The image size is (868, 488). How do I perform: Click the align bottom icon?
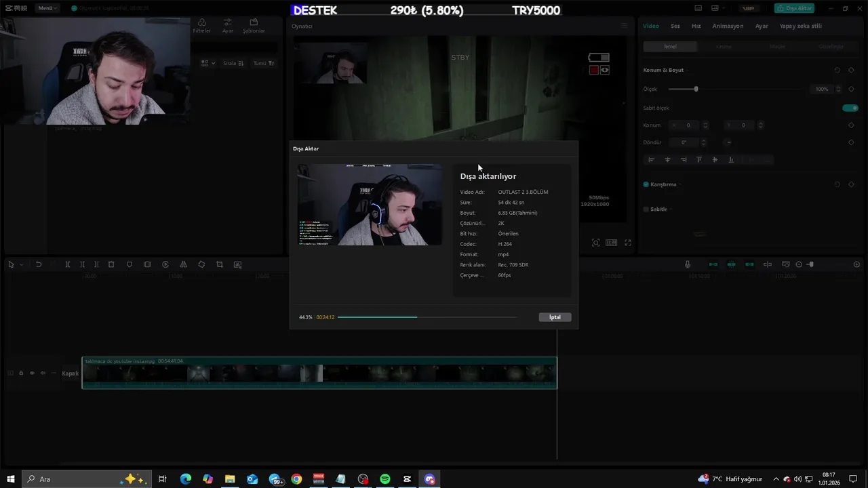coord(731,160)
